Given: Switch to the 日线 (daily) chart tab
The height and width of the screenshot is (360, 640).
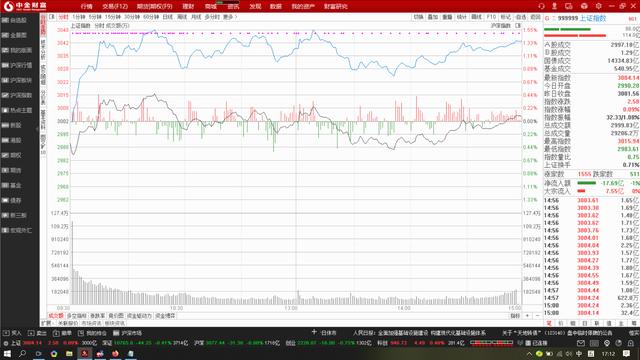Looking at the screenshot, I should (168, 17).
